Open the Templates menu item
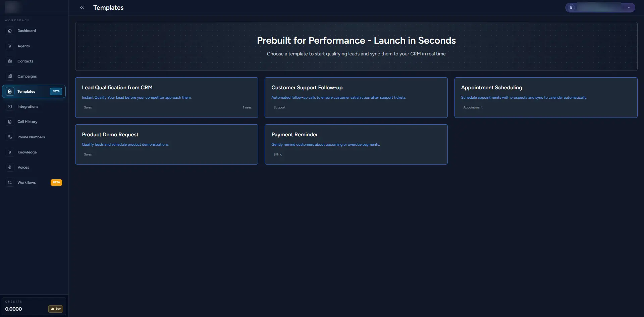The height and width of the screenshot is (317, 644). point(26,91)
